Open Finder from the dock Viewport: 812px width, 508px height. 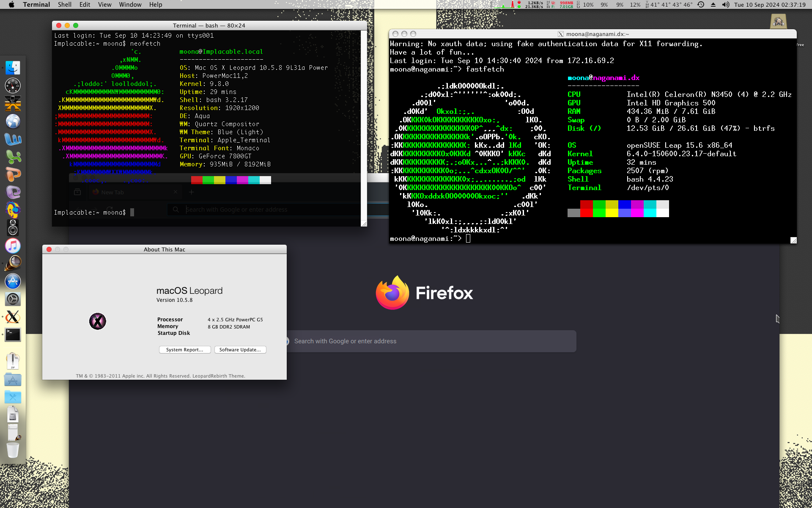click(13, 68)
